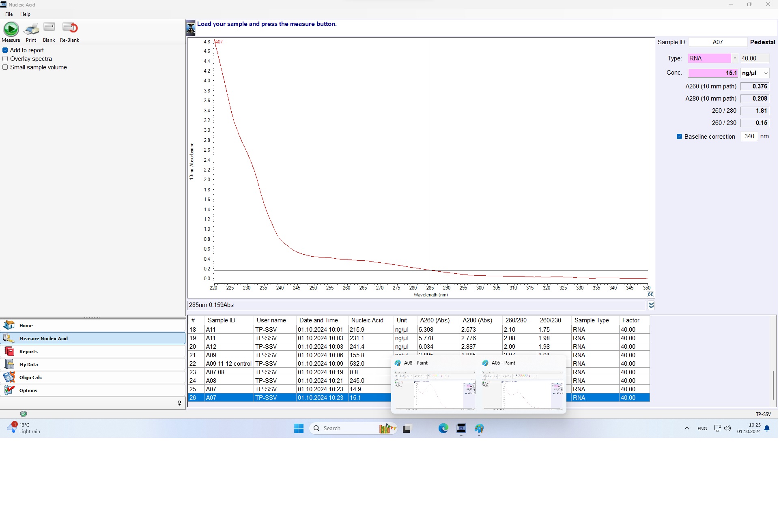Screen dimensions: 779x532
Task: Click the results table vertical scrollbar
Action: coord(773,385)
